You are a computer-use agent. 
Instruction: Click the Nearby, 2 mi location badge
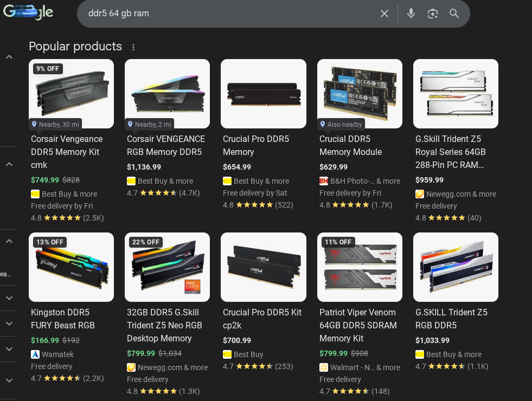(x=150, y=125)
